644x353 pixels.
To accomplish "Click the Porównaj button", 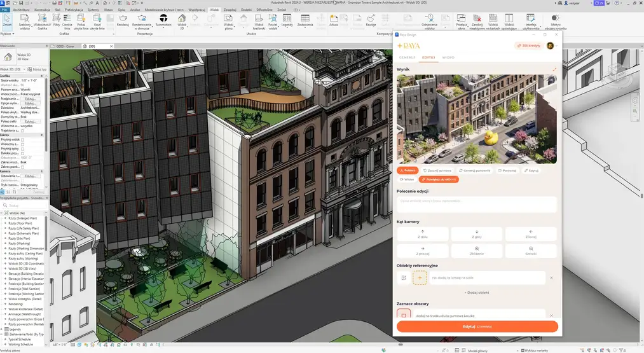I will pos(507,170).
